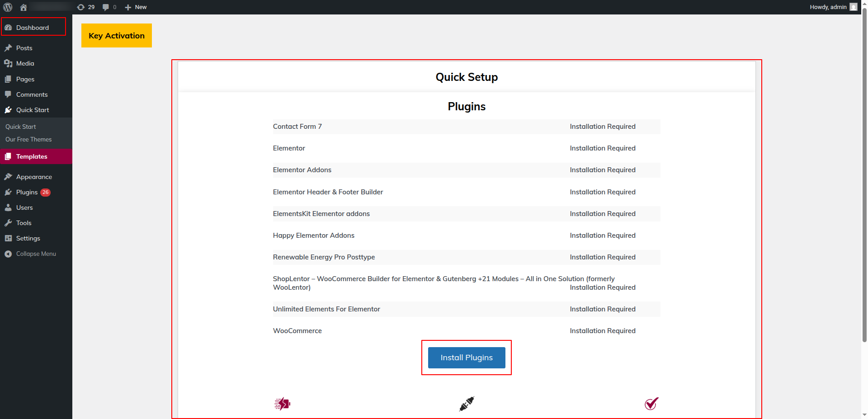Click the admin user avatar
Image resolution: width=868 pixels, height=419 pixels.
[x=853, y=7]
